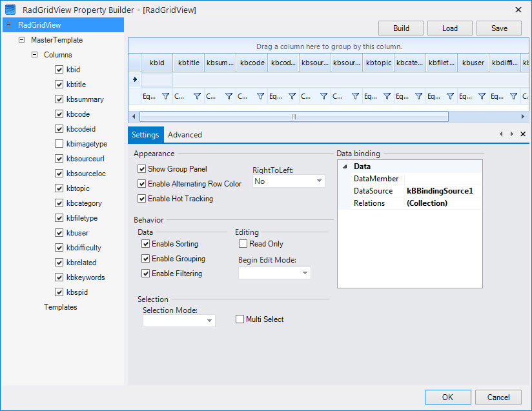Click the Build button
The width and height of the screenshot is (532, 411).
coord(401,28)
